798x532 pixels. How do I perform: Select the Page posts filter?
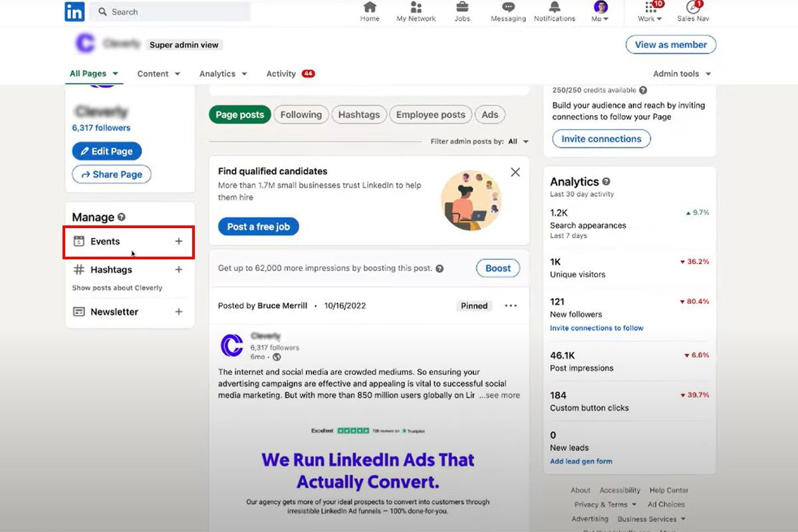click(239, 114)
